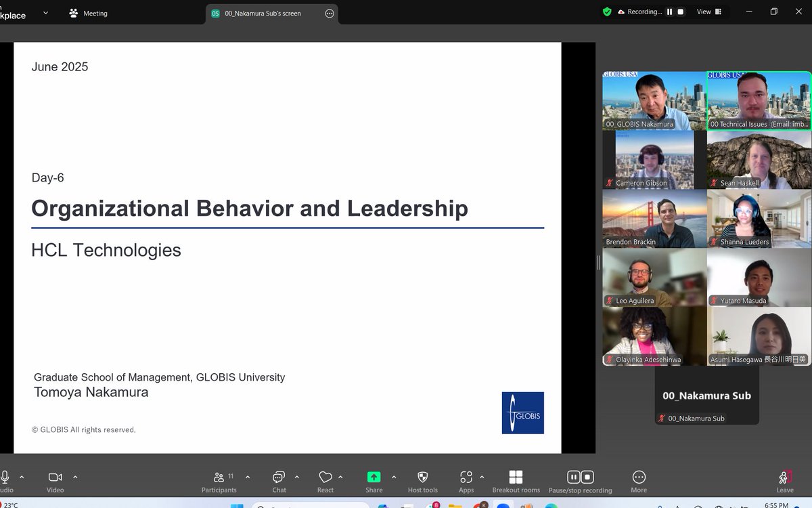Image resolution: width=812 pixels, height=508 pixels.
Task: Open the Apps menu
Action: coord(466,481)
